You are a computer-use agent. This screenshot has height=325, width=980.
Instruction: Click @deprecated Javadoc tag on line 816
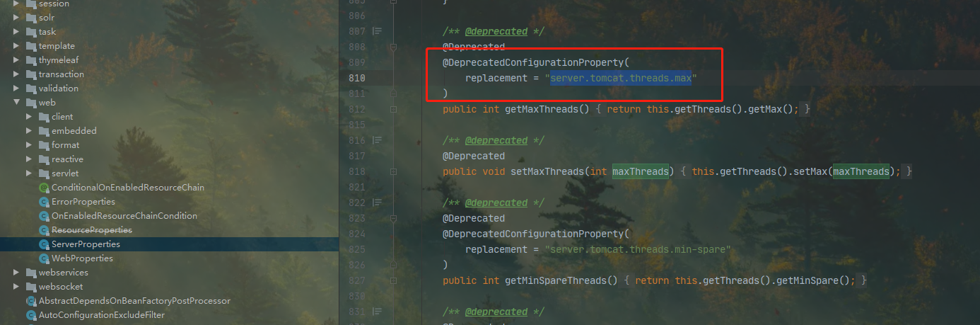point(496,140)
